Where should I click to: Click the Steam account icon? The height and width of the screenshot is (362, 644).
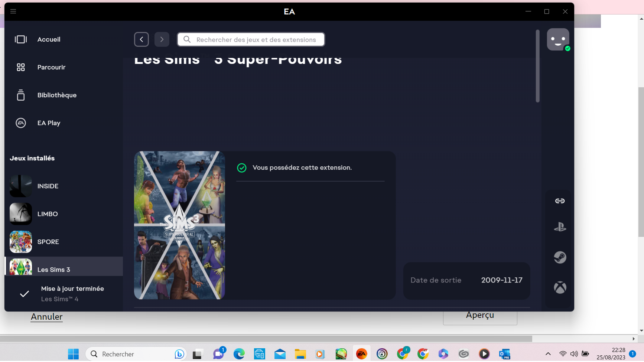pos(560,257)
